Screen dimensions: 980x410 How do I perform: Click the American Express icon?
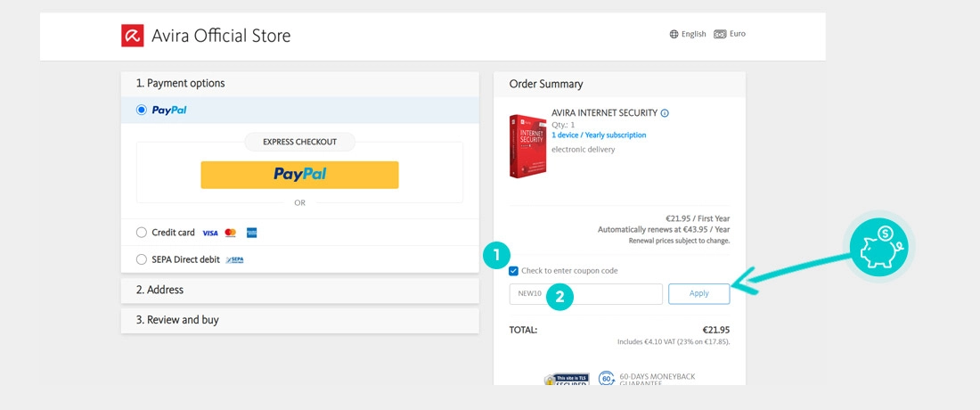[252, 234]
